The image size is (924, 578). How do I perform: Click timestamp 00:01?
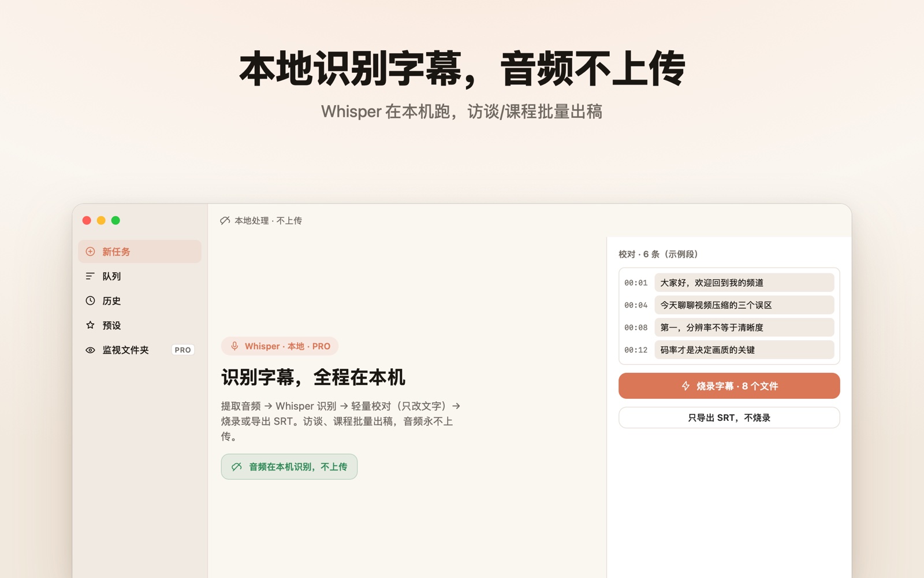(636, 283)
